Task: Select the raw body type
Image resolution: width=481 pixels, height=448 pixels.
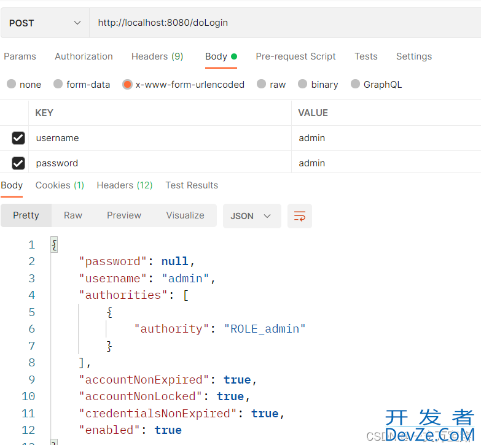Action: [x=261, y=84]
